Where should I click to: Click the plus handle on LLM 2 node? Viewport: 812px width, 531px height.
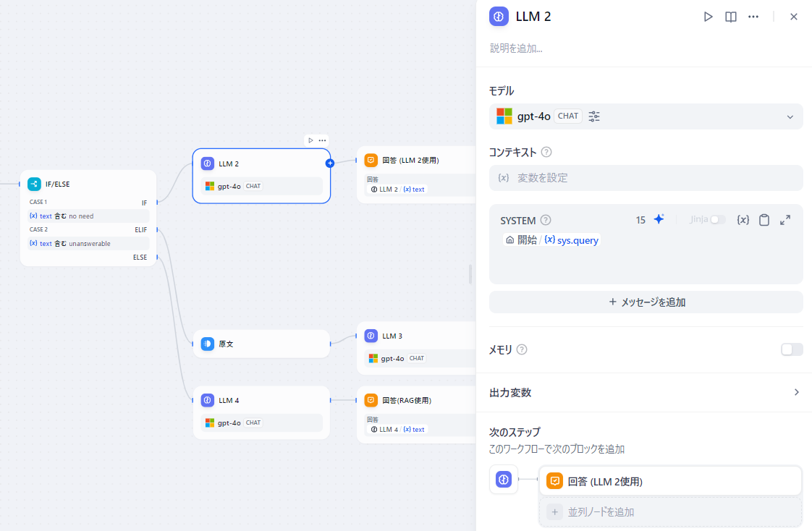(x=330, y=163)
